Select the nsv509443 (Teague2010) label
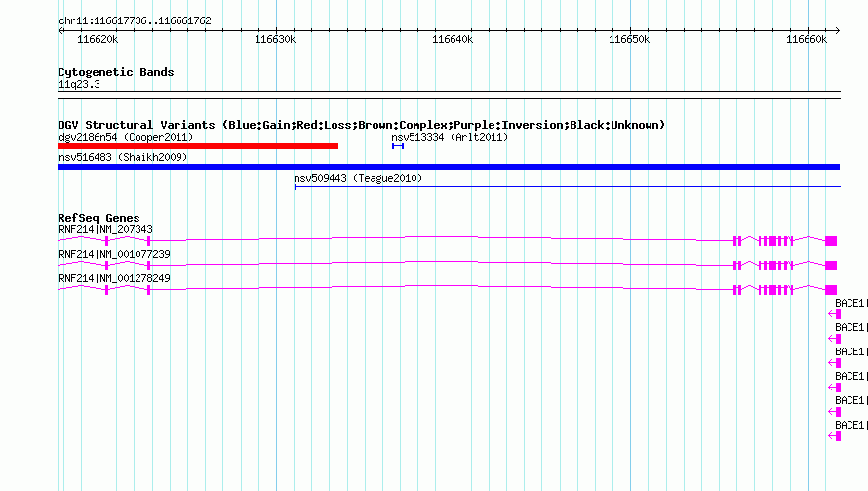 [358, 178]
